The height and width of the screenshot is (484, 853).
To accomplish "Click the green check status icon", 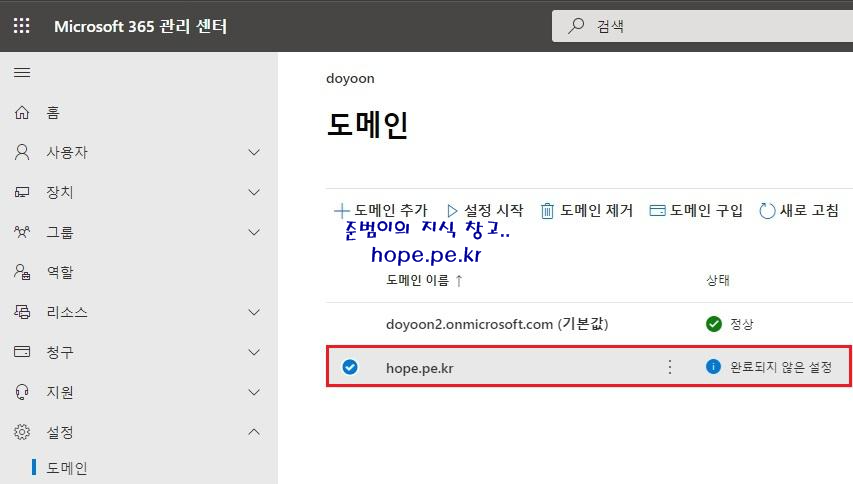I will [713, 324].
